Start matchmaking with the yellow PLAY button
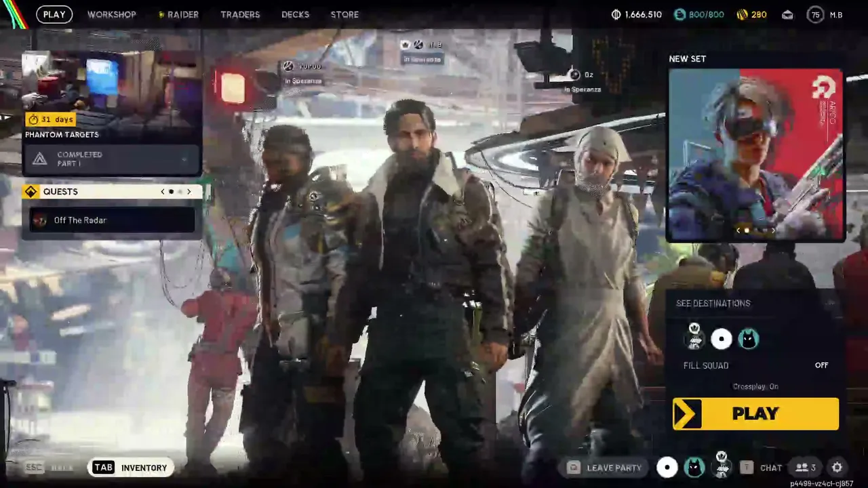Image resolution: width=868 pixels, height=488 pixels. [x=755, y=413]
